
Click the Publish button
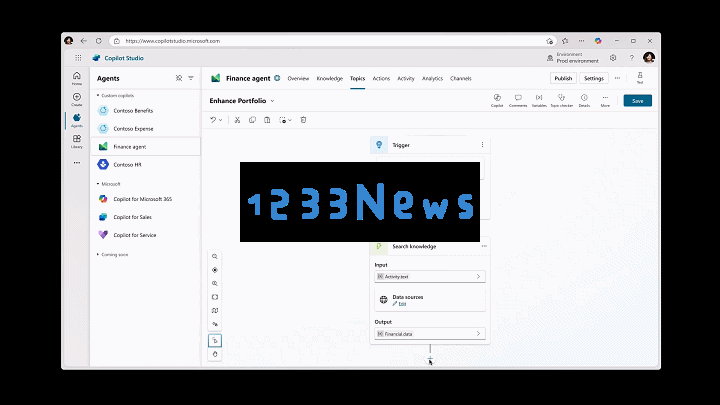[563, 78]
